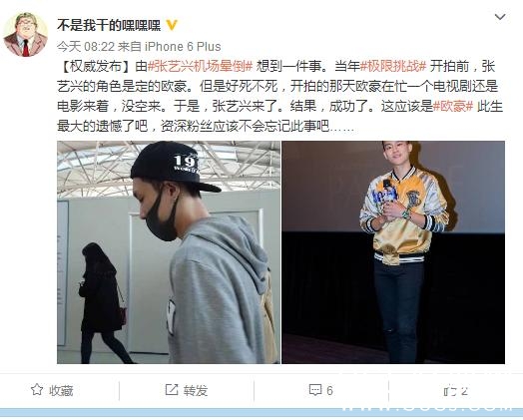This screenshot has height=420, width=523.
Task: Click the repost share icon
Action: click(x=172, y=389)
